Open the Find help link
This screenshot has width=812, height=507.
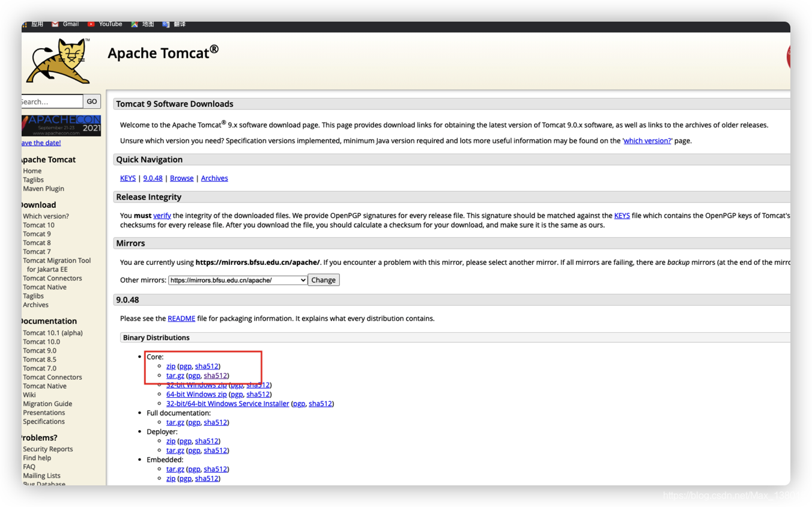pyautogui.click(x=37, y=458)
